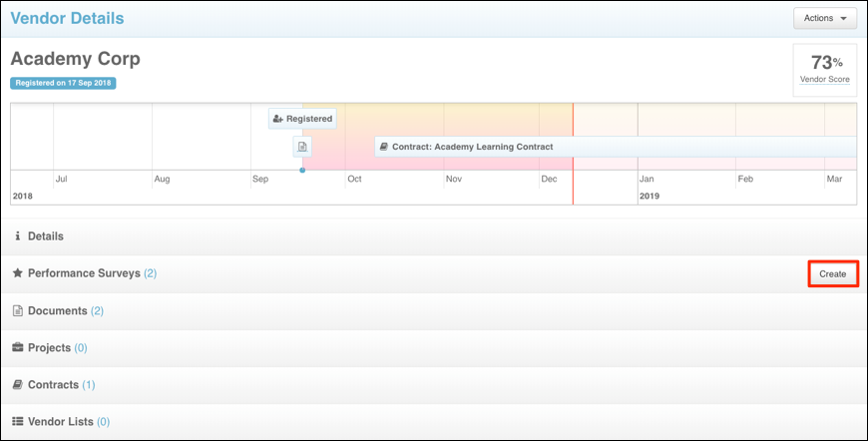
Task: Click the file icon beside Documents
Action: (17, 311)
